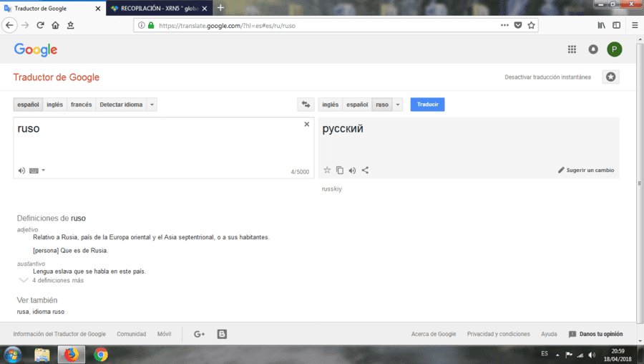
Task: Open volume control in system tray
Action: [592, 355]
